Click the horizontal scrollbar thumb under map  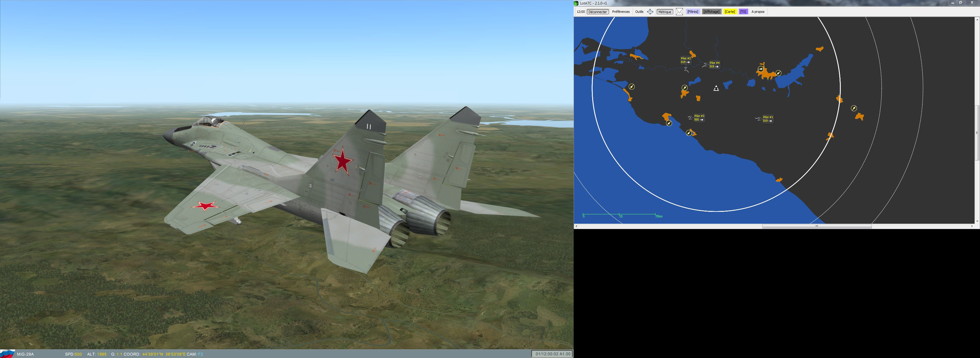[x=816, y=226]
